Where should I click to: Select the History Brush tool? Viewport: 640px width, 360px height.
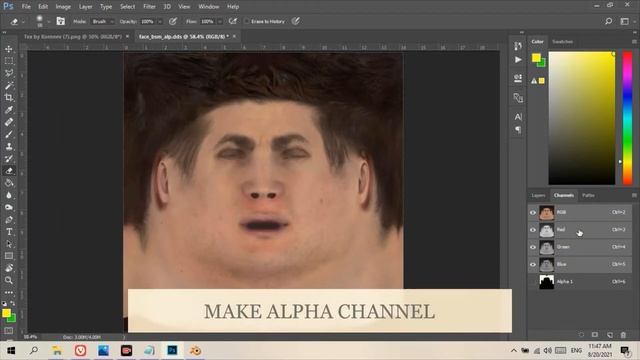coord(9,159)
